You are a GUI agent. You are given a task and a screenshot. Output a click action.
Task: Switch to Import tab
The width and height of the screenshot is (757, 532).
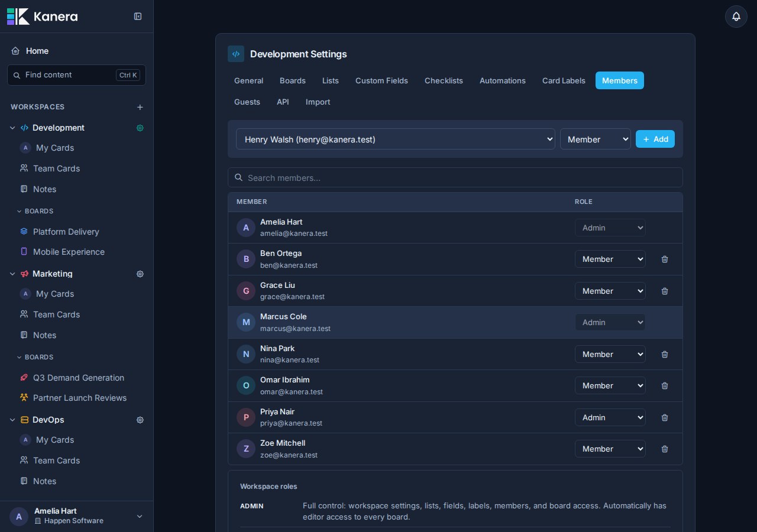(318, 102)
